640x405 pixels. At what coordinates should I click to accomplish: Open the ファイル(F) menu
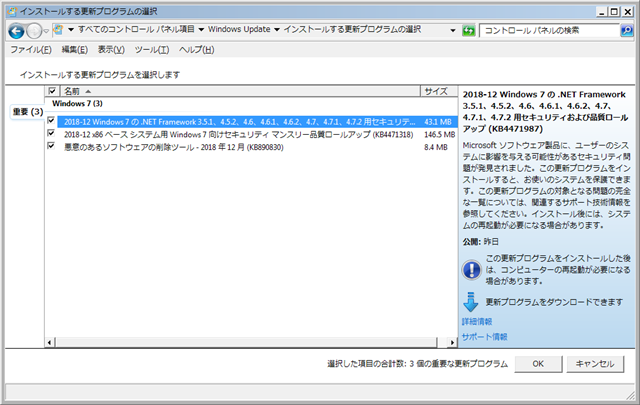[31, 50]
